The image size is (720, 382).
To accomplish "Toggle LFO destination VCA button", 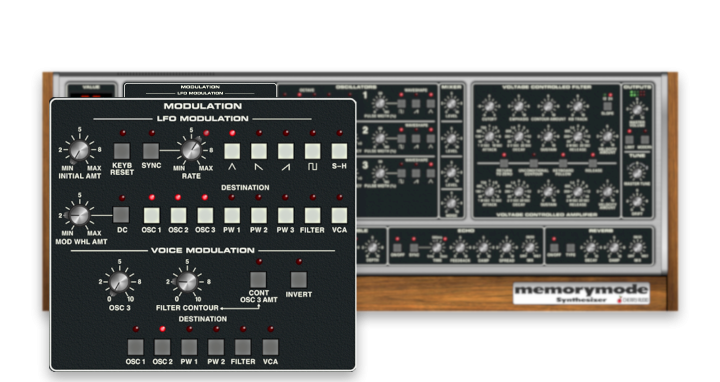I will pos(339,215).
